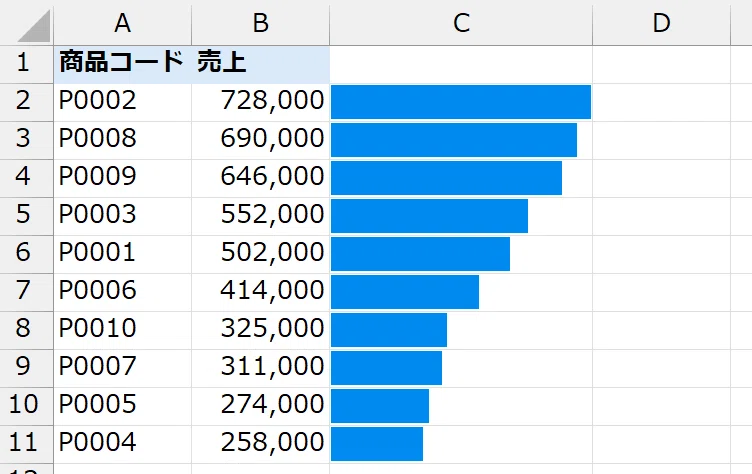Click the data bar beside 502,000
Viewport: 752px width, 474px height.
(420, 254)
